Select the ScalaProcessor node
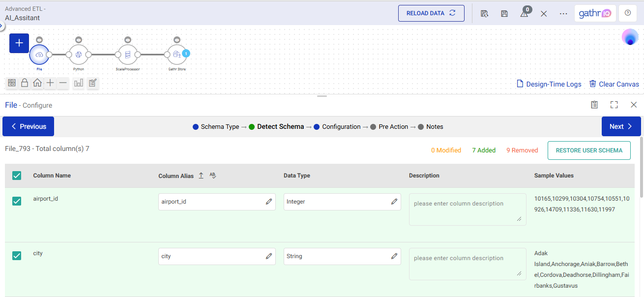644x297 pixels. 128,55
